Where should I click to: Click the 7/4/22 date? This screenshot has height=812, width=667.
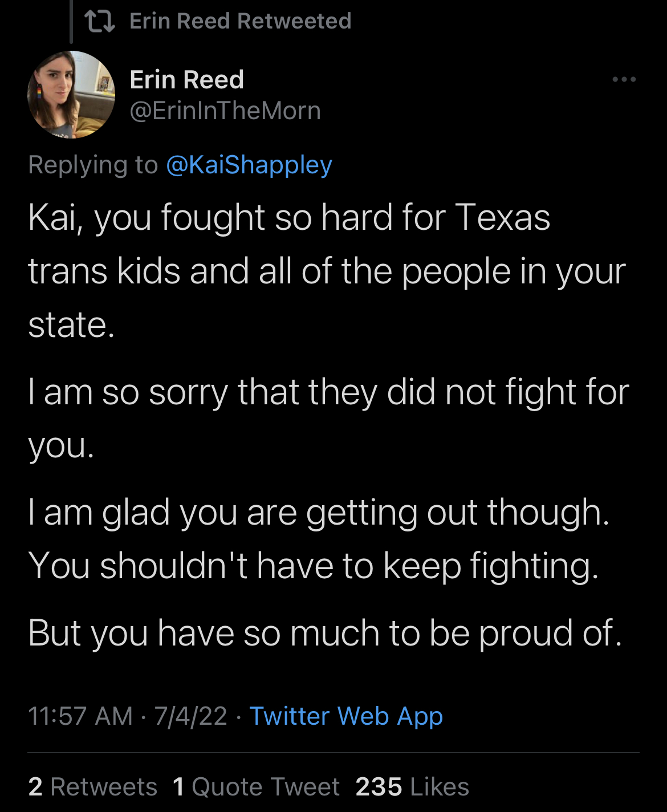point(190,716)
